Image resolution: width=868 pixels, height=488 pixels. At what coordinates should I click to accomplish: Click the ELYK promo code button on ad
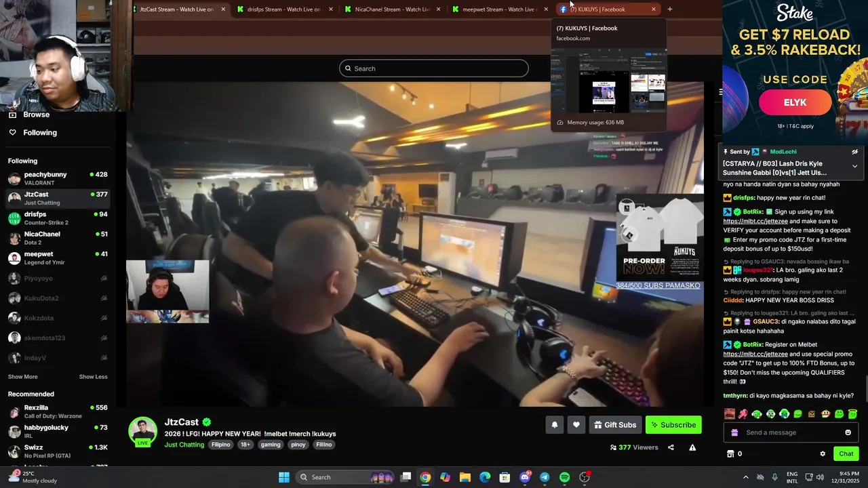795,102
